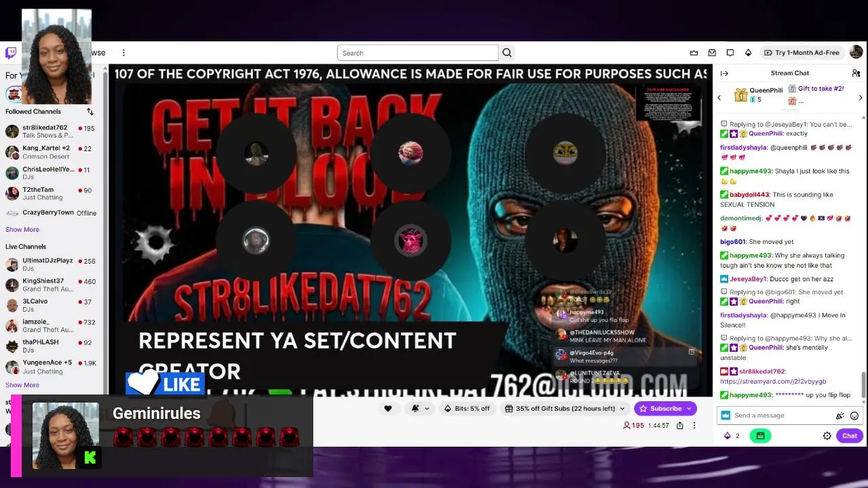Open the Subscribe dropdown button

pyautogui.click(x=665, y=408)
